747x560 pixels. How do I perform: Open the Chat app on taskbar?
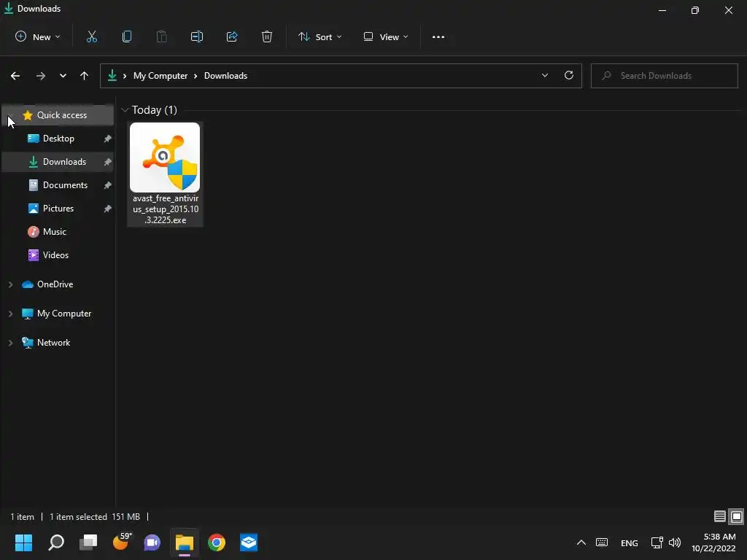[x=152, y=542]
